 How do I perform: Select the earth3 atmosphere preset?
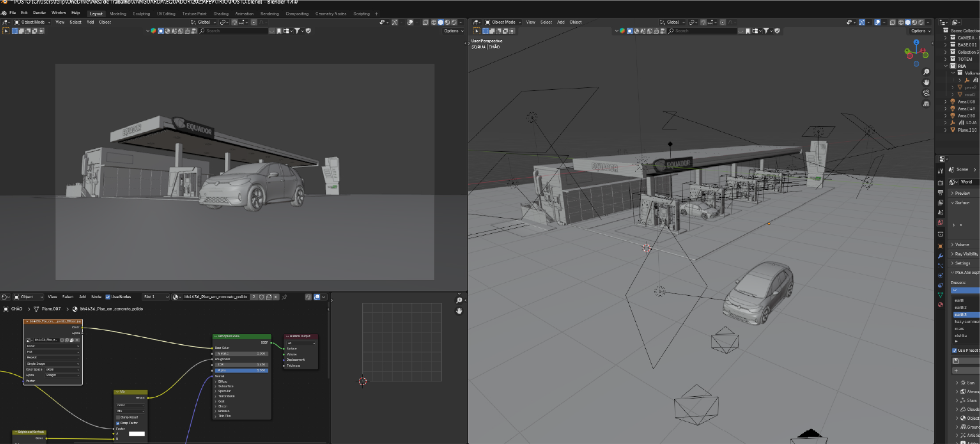click(x=966, y=315)
